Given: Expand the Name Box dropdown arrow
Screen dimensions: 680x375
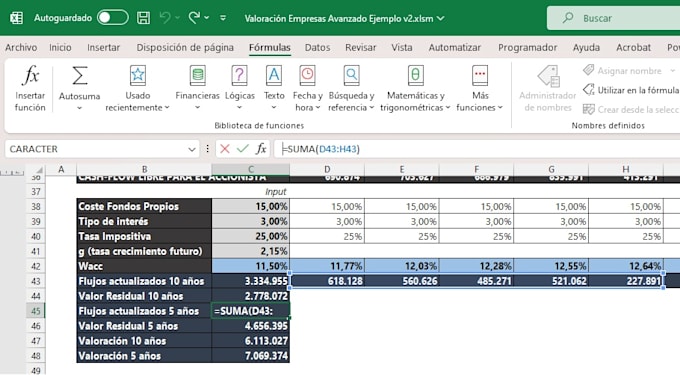Looking at the screenshot, I should click(192, 150).
